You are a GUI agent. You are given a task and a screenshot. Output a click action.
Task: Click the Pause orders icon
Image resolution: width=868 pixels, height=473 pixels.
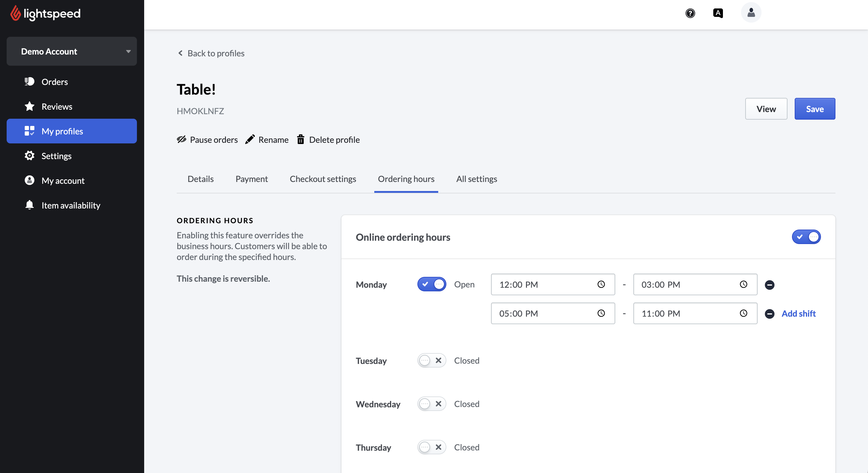click(x=182, y=139)
